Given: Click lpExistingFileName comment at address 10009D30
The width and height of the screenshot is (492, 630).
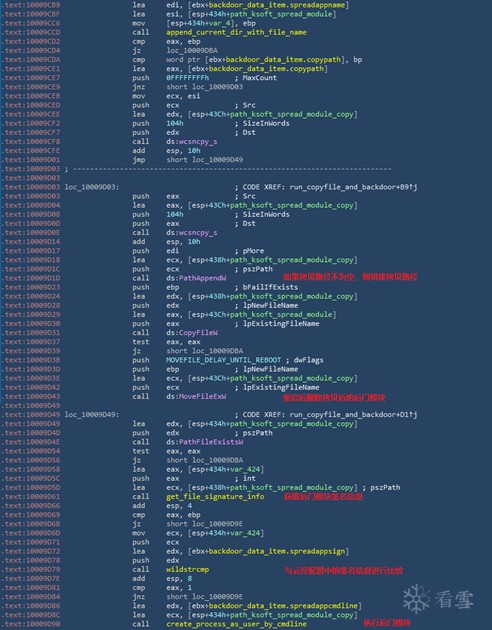Looking at the screenshot, I should pyautogui.click(x=281, y=323).
